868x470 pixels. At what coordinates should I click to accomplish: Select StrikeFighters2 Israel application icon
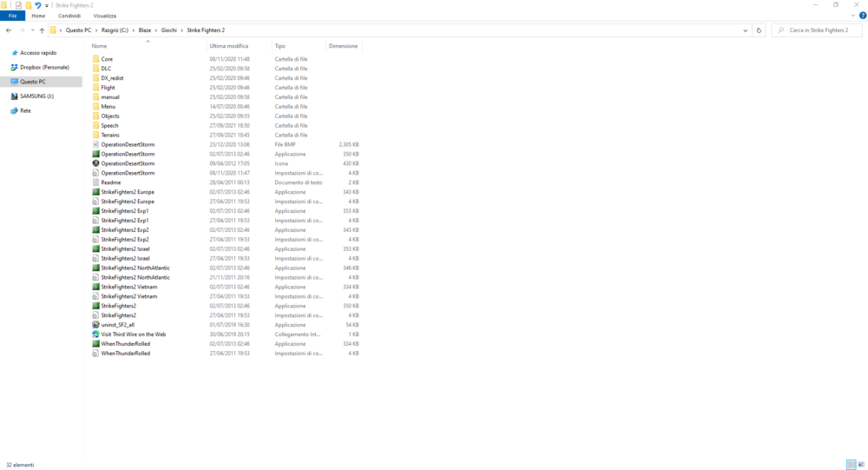(x=95, y=248)
